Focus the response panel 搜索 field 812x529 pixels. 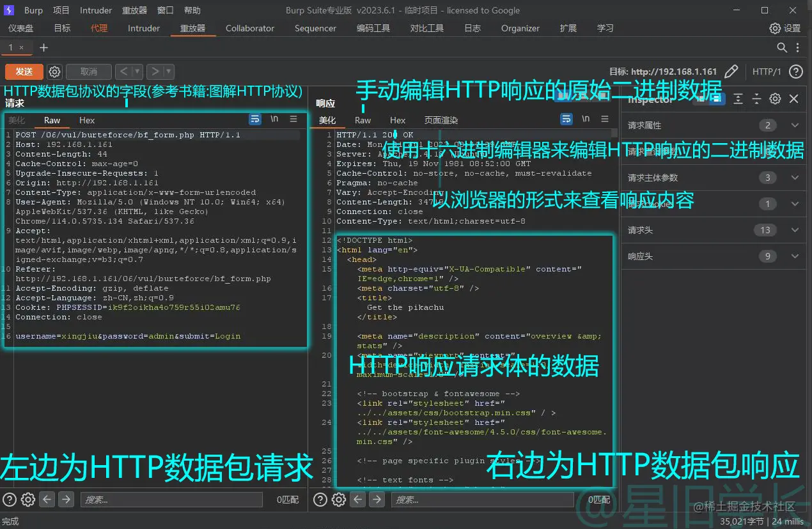pyautogui.click(x=483, y=500)
